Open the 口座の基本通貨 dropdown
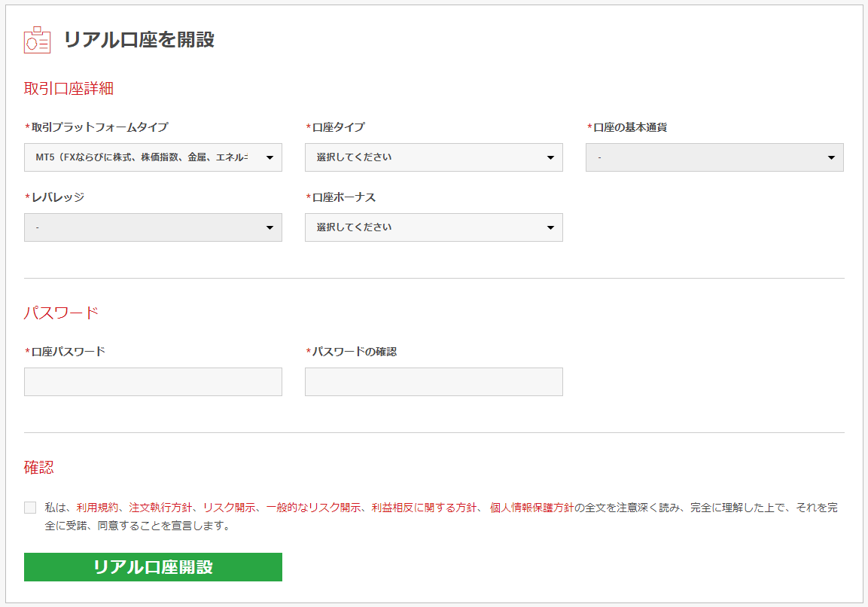The height and width of the screenshot is (607, 868). click(x=714, y=157)
